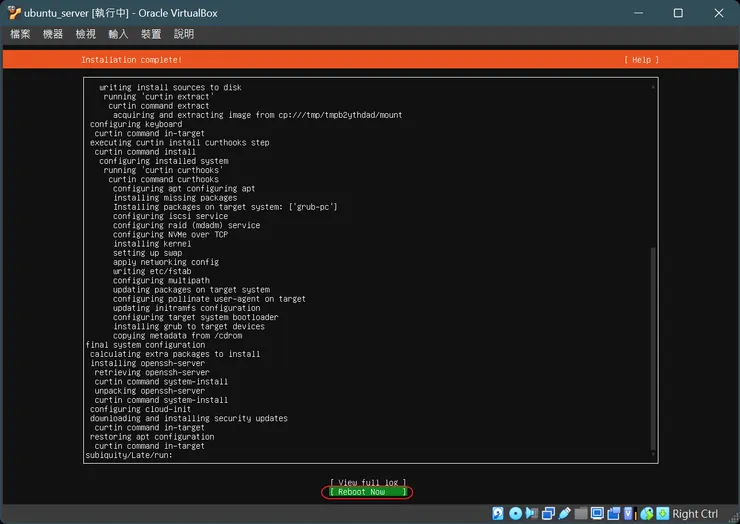Select the 'apply networking config' log line
The height and width of the screenshot is (524, 740).
(166, 262)
